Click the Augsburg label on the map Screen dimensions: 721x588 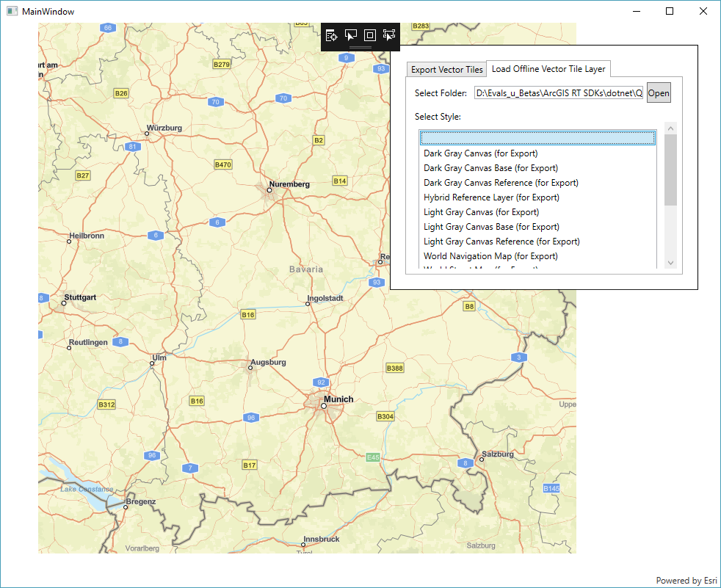tap(268, 362)
